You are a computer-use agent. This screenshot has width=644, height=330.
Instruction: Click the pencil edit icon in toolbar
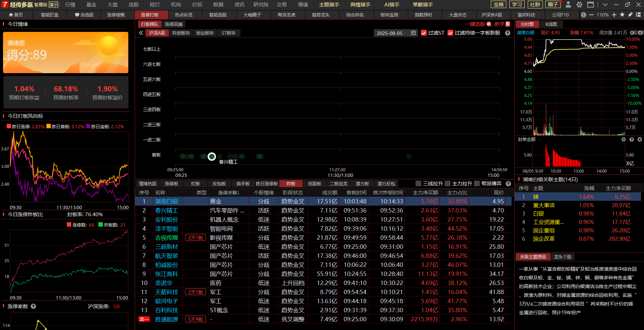(x=631, y=15)
